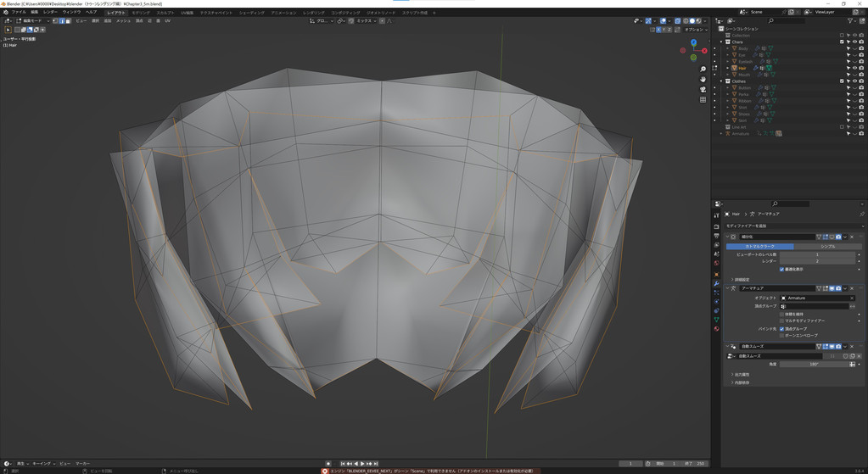Click the play animation button
This screenshot has width=868, height=474.
coord(362,464)
